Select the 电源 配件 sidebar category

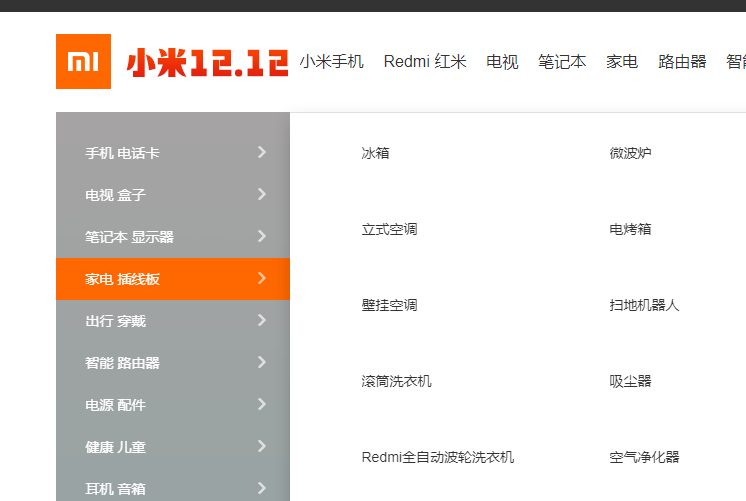173,404
